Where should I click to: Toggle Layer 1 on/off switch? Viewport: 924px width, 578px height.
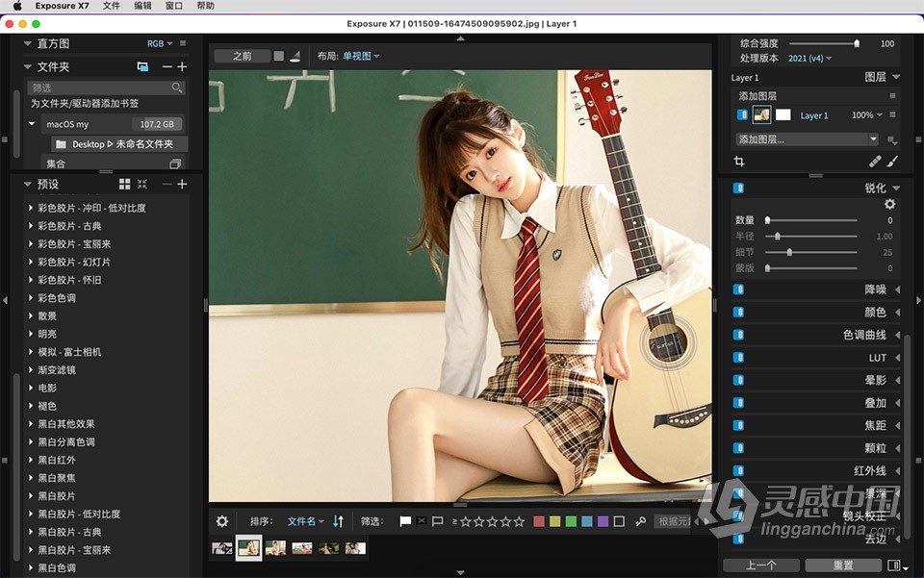[x=741, y=115]
